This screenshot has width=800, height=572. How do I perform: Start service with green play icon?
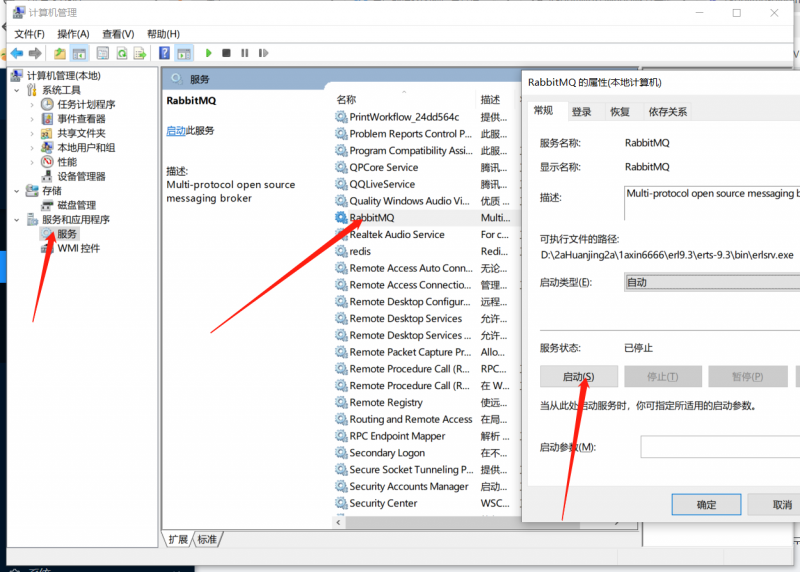point(208,53)
